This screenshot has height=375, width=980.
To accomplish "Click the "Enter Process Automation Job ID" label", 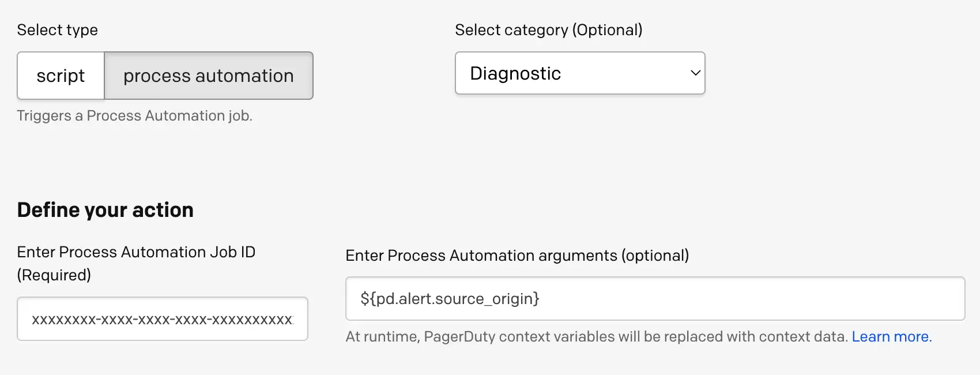I will coord(136,252).
